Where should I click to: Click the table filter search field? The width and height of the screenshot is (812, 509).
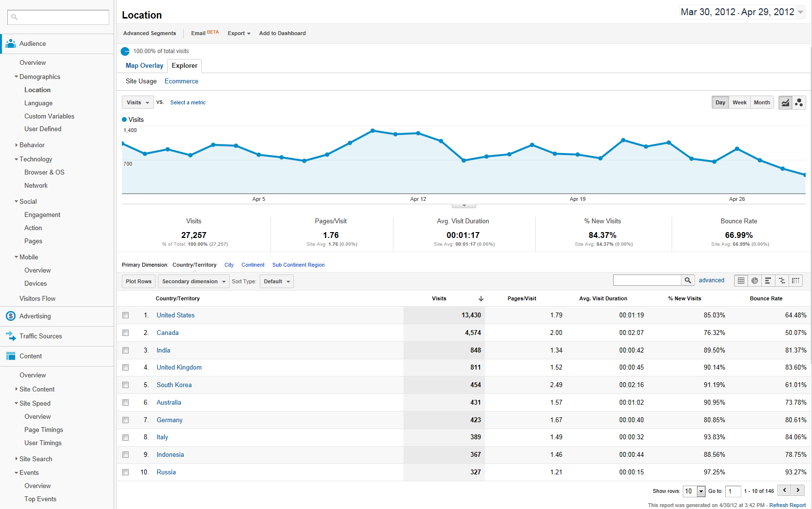pyautogui.click(x=647, y=280)
